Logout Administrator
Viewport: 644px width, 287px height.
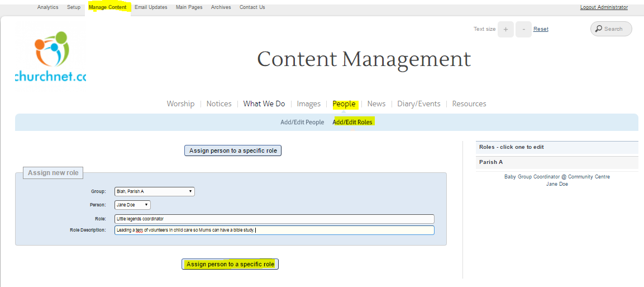point(604,7)
